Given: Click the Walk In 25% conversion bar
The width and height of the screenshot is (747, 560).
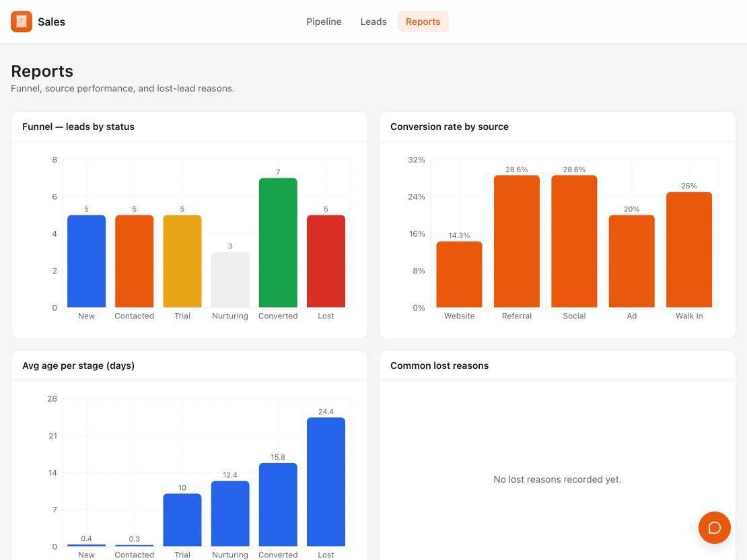Looking at the screenshot, I should pos(689,250).
